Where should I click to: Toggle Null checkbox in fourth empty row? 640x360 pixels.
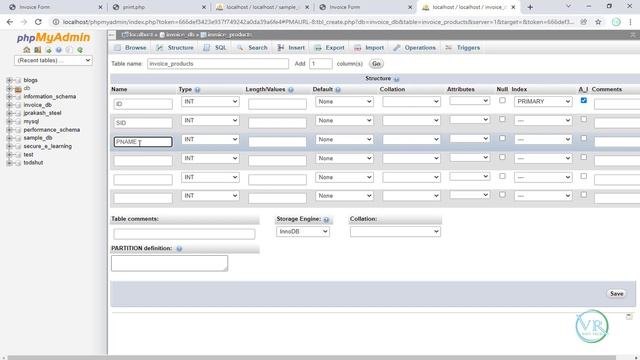[502, 157]
